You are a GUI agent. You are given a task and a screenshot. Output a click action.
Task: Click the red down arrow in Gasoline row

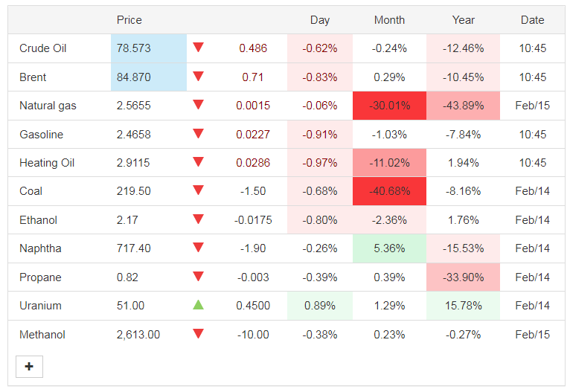[198, 134]
